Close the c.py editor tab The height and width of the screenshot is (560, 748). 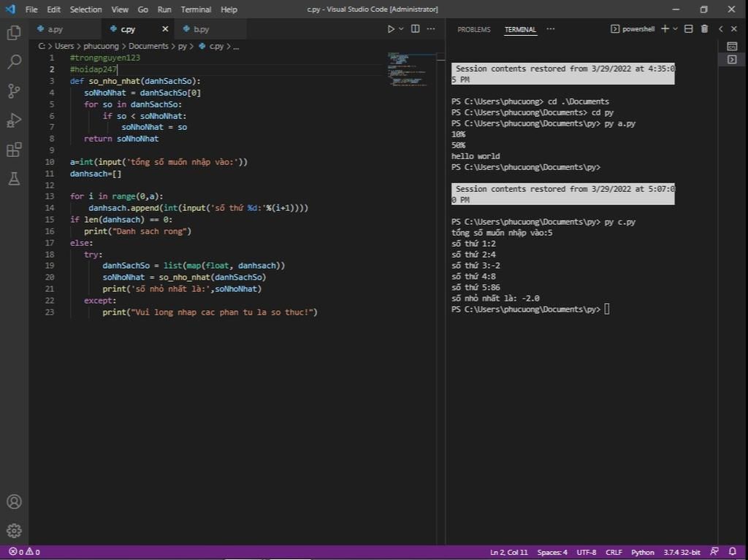pos(165,29)
